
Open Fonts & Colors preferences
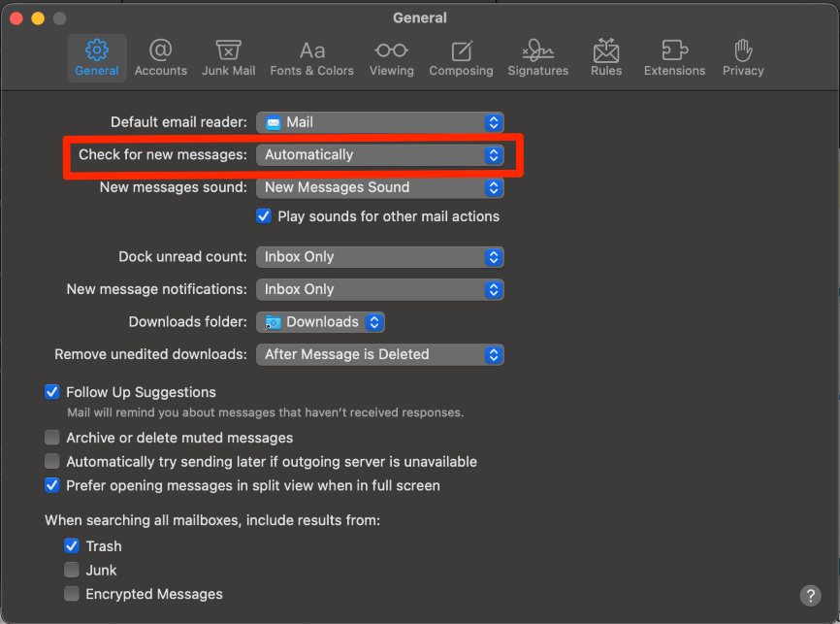(311, 58)
